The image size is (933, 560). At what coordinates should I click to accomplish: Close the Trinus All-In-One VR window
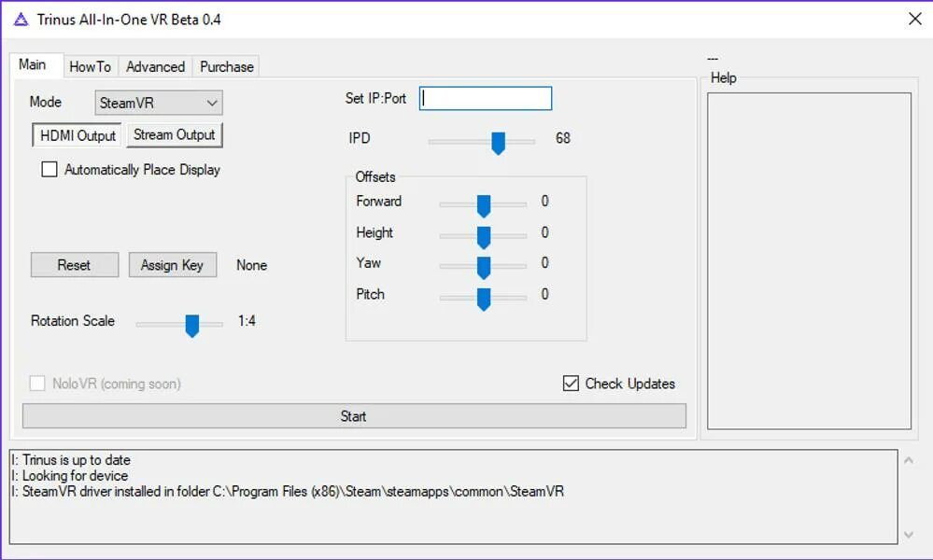[x=915, y=19]
